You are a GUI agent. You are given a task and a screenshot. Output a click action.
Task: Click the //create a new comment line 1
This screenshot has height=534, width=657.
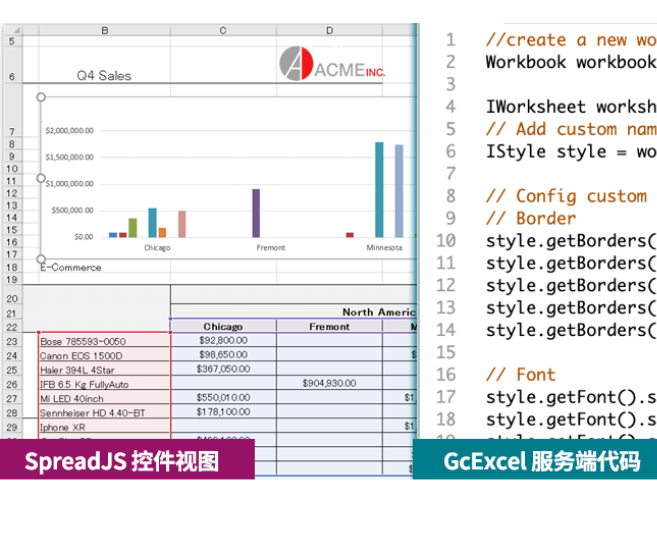[x=571, y=40]
